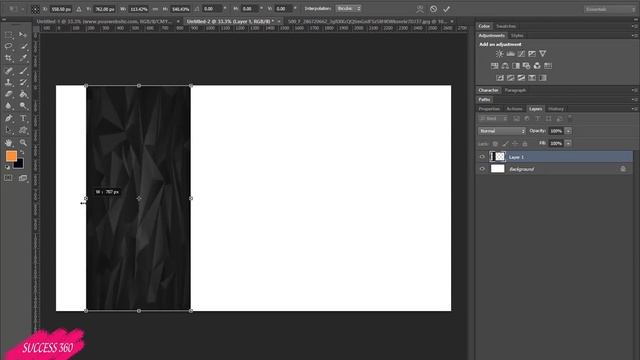The height and width of the screenshot is (360, 640).
Task: Select the Rectangular Marquee tool
Action: coord(9,35)
